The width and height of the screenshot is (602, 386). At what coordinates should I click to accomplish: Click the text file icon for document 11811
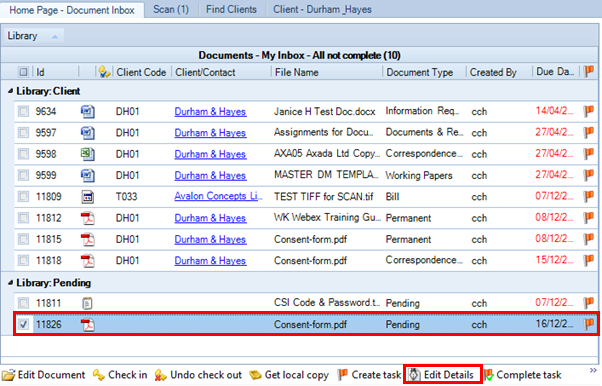[88, 303]
